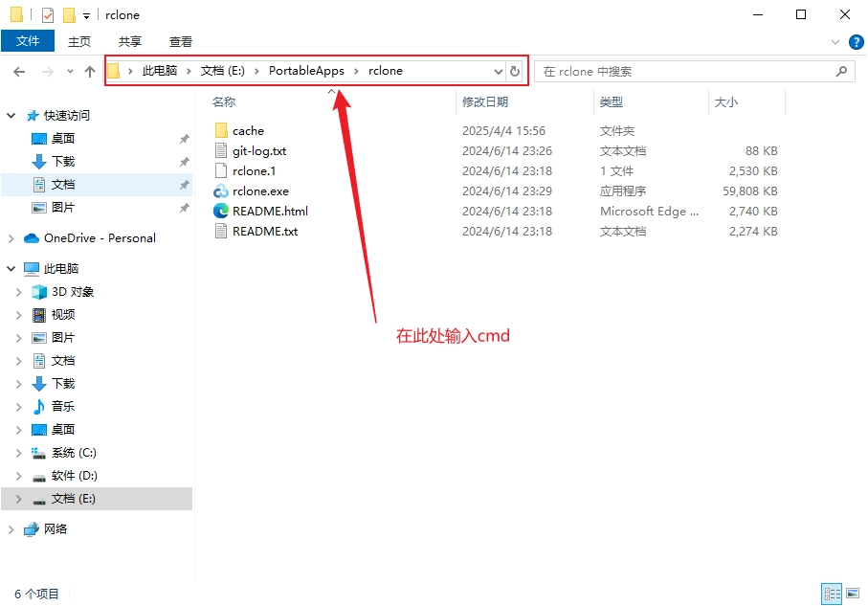Select the rclone.exe file name
The image size is (868, 606).
click(x=260, y=191)
